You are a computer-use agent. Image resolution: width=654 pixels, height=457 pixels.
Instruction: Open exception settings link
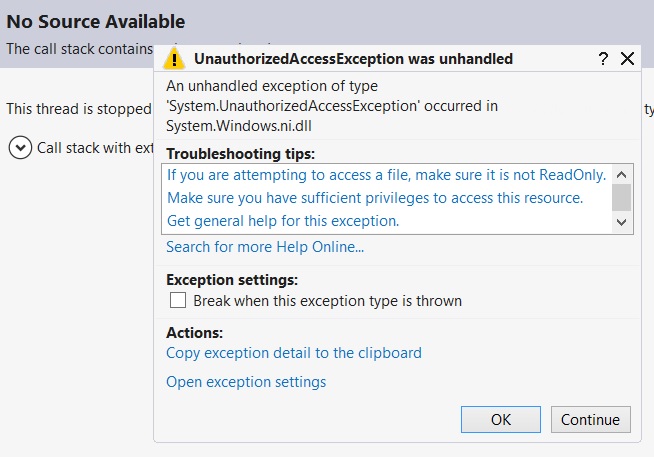click(246, 382)
